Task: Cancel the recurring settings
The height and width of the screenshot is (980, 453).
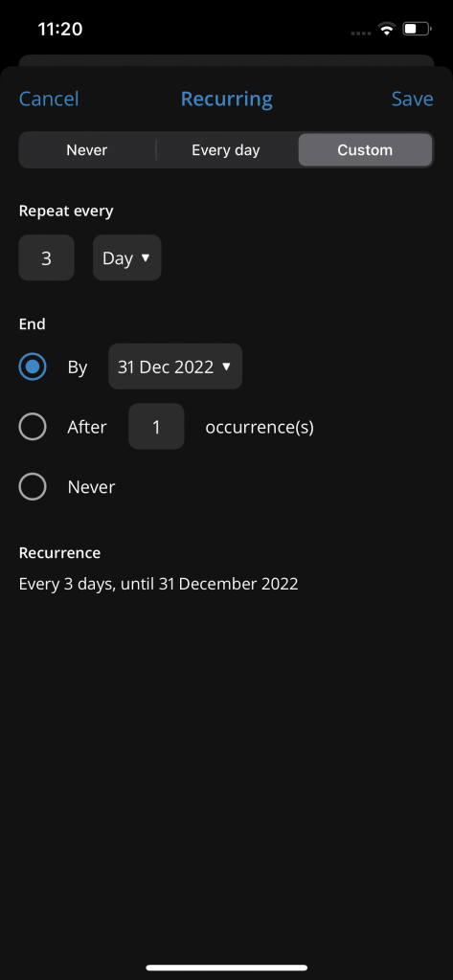Action: (49, 99)
